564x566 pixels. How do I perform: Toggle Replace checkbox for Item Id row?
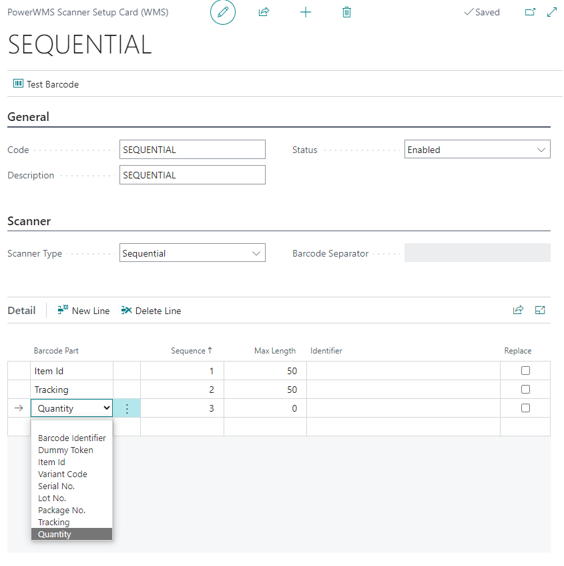click(525, 371)
